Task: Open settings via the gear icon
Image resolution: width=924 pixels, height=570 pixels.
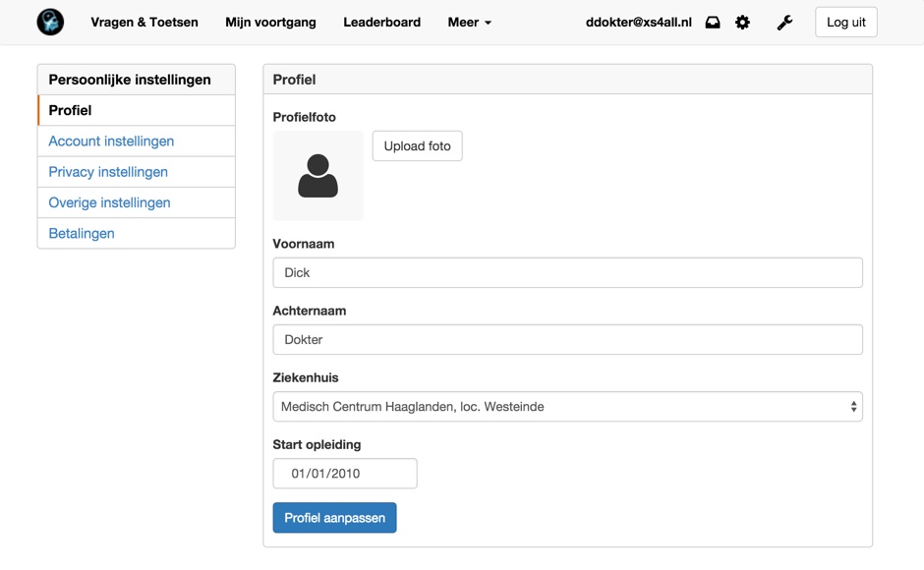Action: pyautogui.click(x=743, y=23)
